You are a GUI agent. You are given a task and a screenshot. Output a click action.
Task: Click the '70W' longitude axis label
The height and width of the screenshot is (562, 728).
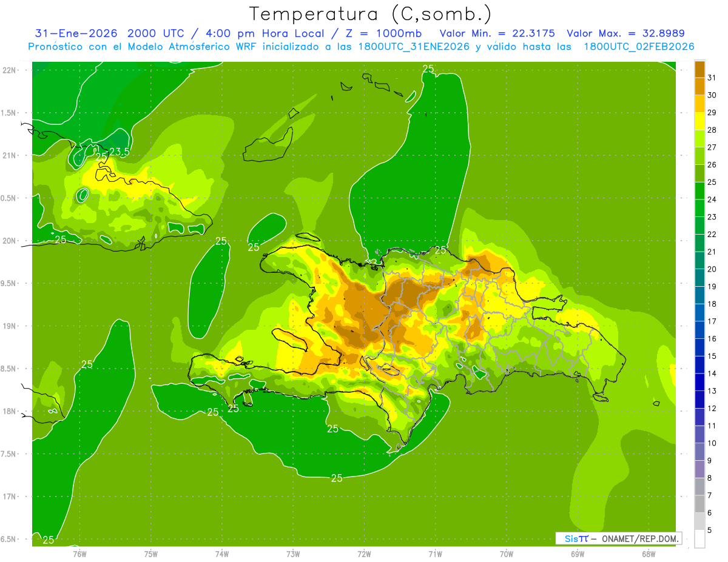tap(506, 554)
